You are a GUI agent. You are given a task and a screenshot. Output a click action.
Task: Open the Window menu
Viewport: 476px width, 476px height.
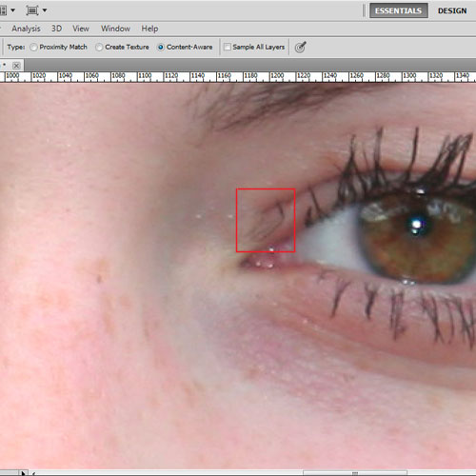(115, 29)
